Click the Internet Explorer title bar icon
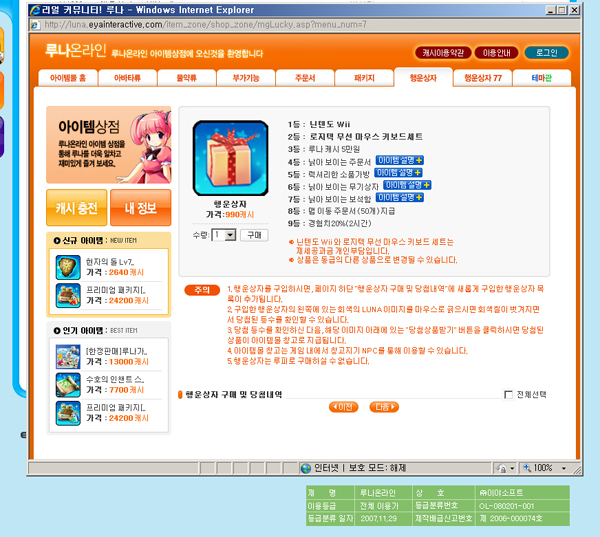600x537 pixels. pyautogui.click(x=35, y=10)
